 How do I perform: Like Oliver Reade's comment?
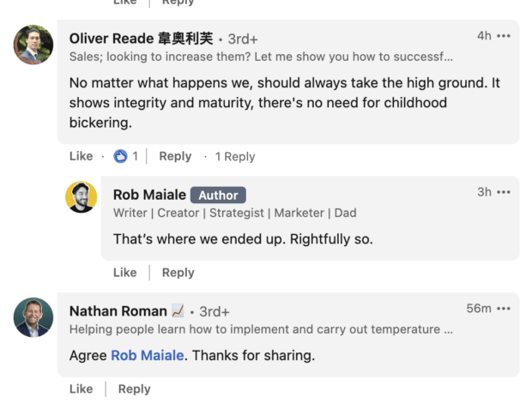coord(81,156)
